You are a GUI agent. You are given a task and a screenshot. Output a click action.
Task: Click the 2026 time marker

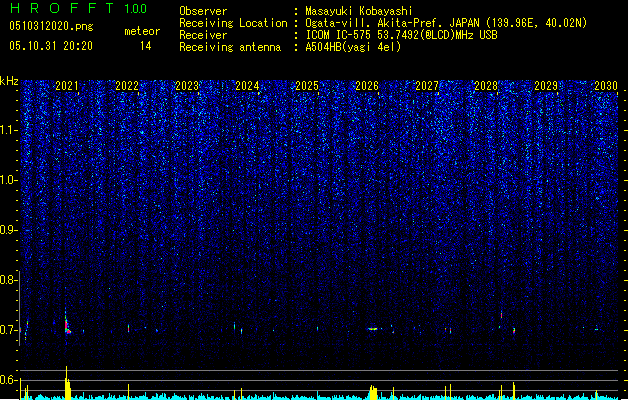[367, 86]
